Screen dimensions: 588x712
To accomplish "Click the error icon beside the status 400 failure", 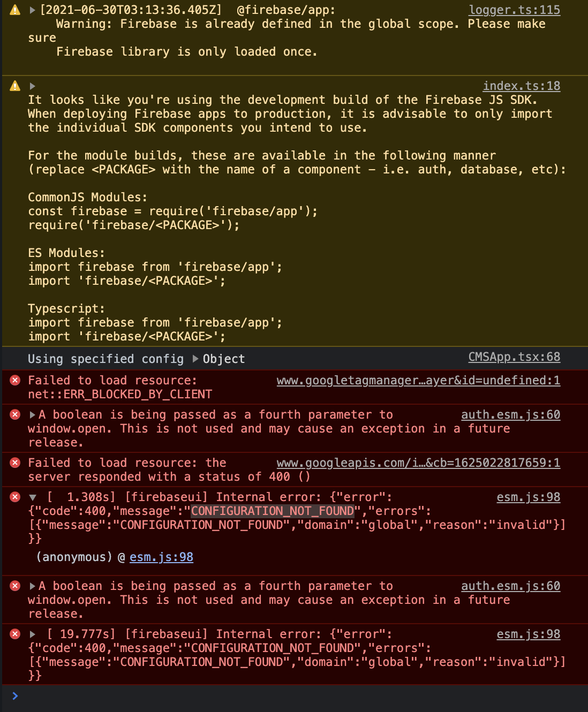I will [x=14, y=463].
